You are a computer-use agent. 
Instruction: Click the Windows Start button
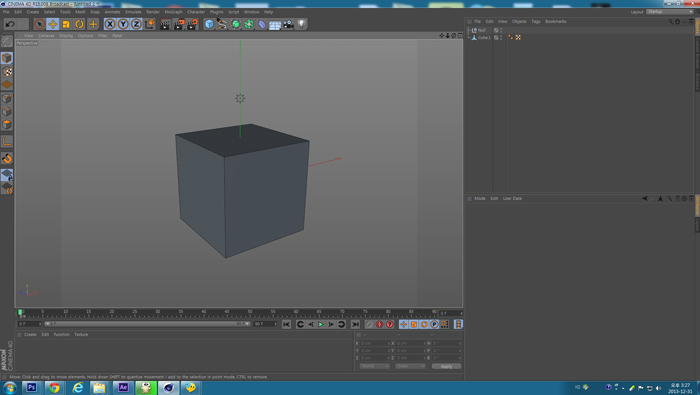9,387
